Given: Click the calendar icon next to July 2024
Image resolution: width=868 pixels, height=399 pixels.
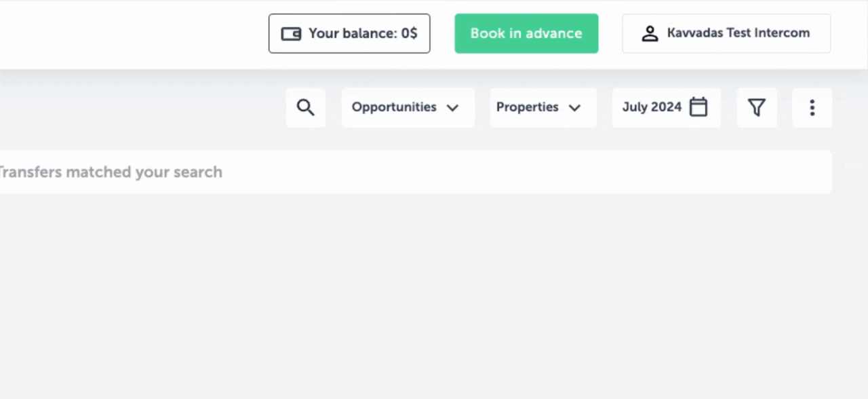Looking at the screenshot, I should coord(698,107).
